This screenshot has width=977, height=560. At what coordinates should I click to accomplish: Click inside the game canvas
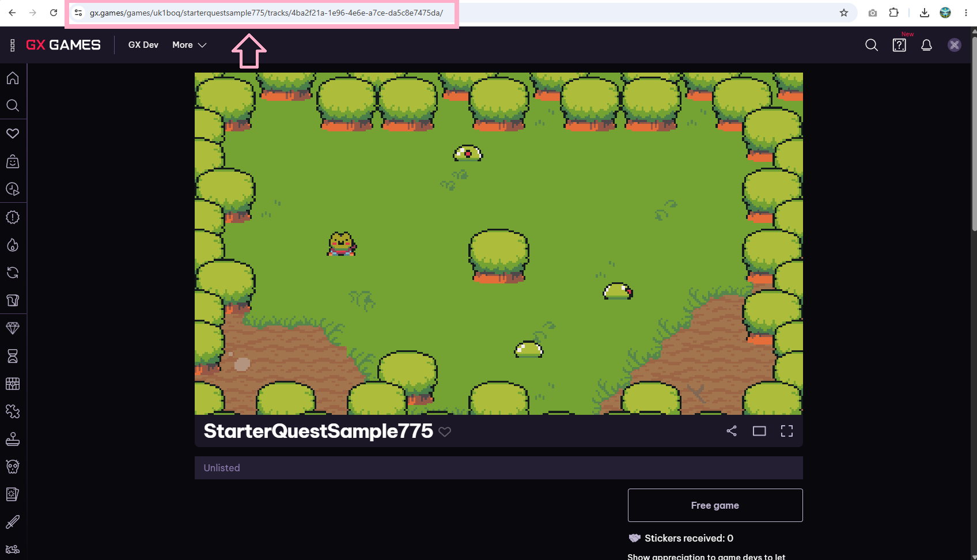coord(498,243)
